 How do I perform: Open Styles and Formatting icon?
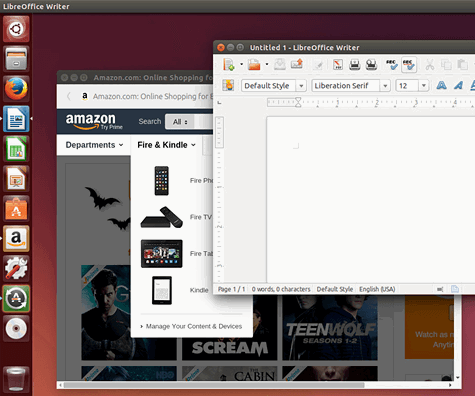228,86
